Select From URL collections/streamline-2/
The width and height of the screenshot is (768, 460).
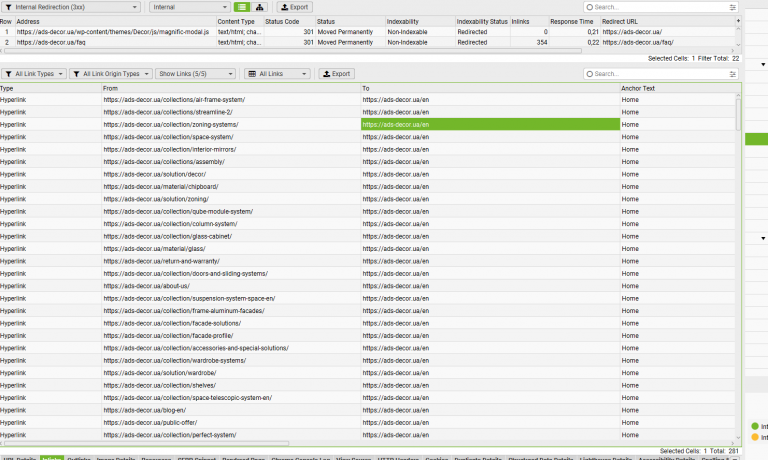168,112
